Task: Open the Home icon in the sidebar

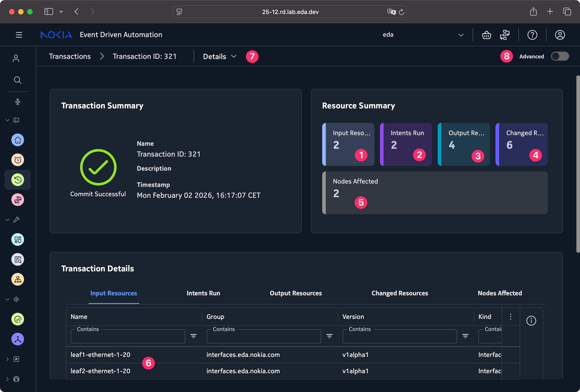Action: (18, 140)
